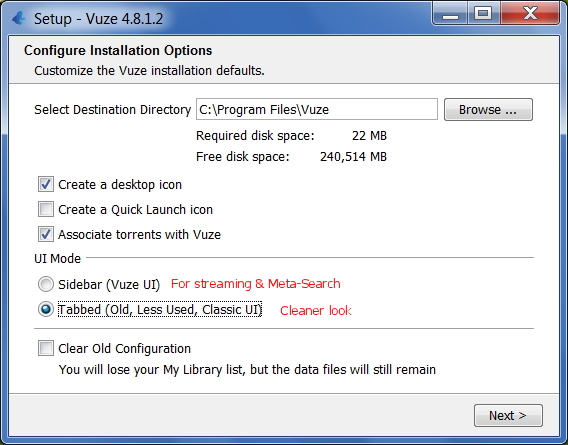Click the 'Configure Installation Options' heading

click(118, 50)
